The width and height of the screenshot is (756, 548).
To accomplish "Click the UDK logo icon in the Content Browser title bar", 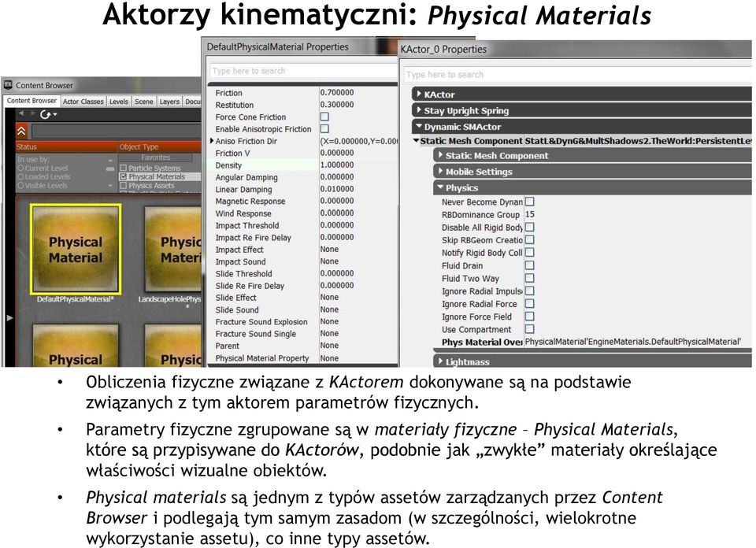I will pos(8,85).
